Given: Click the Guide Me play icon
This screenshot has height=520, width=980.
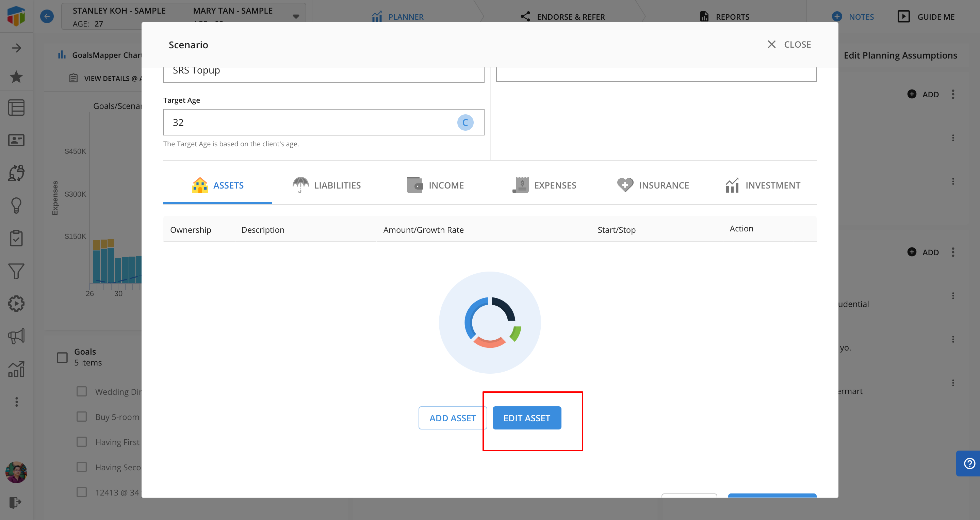Looking at the screenshot, I should pos(903,17).
